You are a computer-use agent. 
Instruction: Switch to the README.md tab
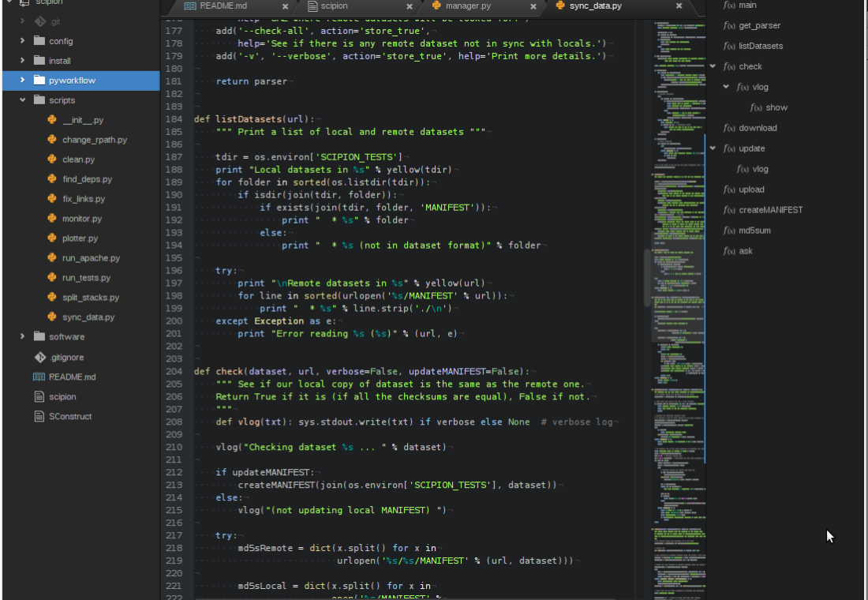[223, 6]
